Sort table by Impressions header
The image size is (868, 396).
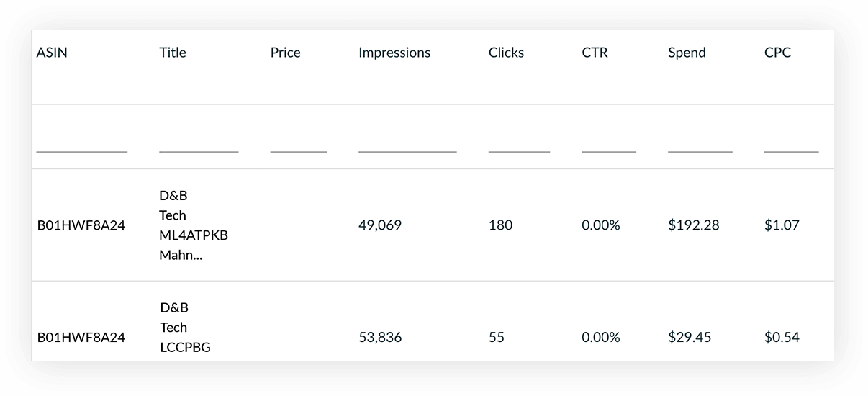394,53
